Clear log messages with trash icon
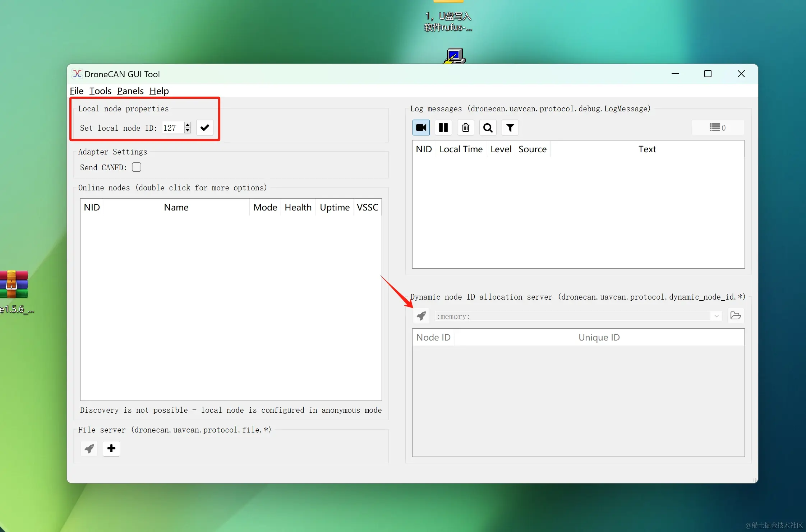The image size is (806, 532). pos(465,128)
